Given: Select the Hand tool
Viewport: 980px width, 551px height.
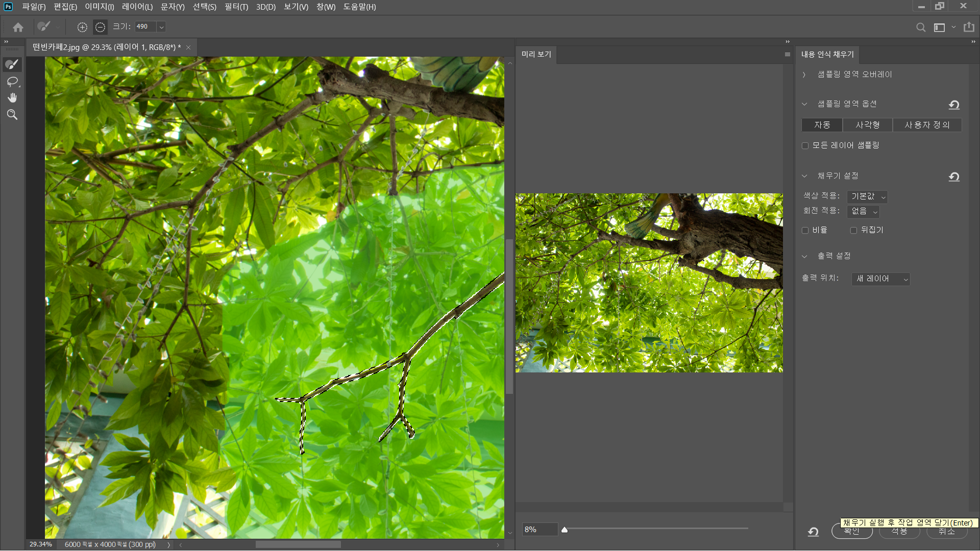Looking at the screenshot, I should click(12, 98).
